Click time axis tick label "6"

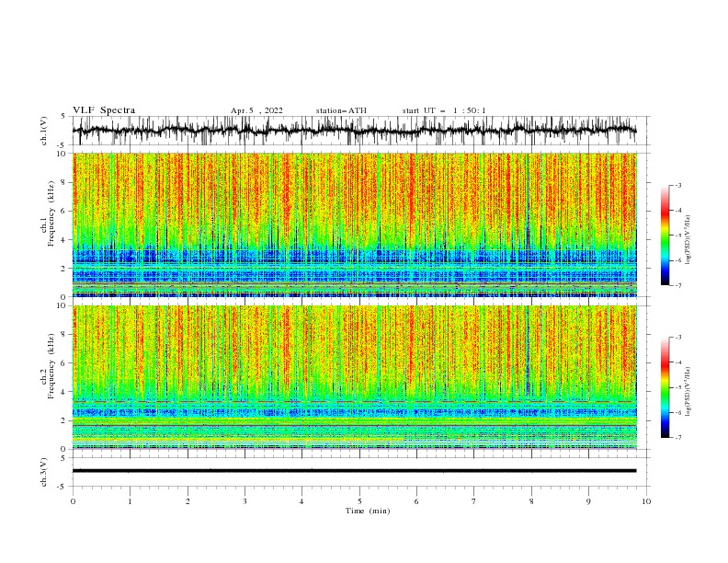[416, 501]
